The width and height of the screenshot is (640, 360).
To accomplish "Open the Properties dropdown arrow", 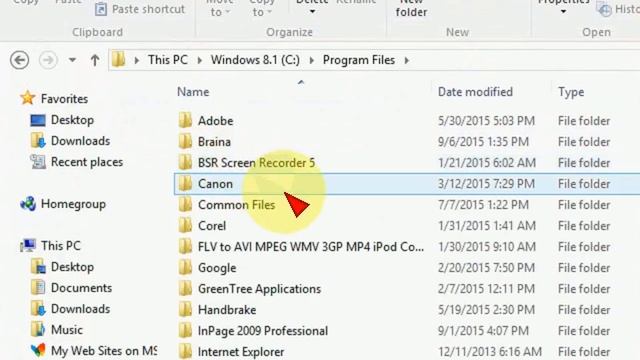I will pos(563,12).
